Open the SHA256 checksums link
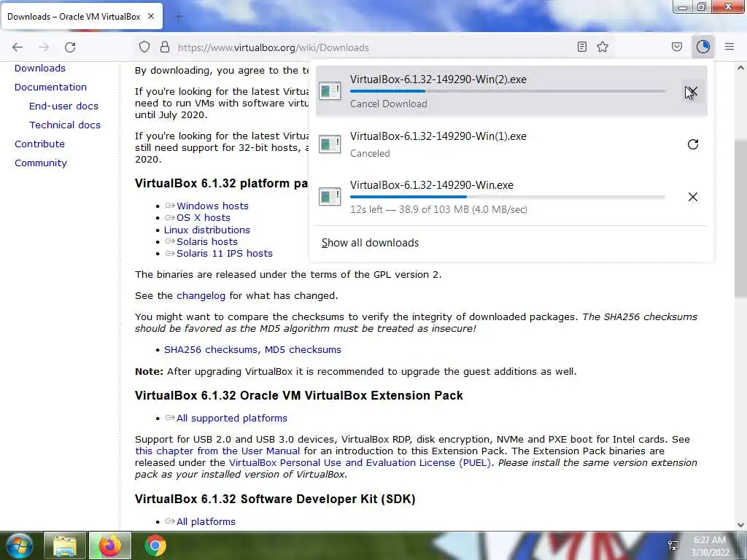The height and width of the screenshot is (560, 747). [x=212, y=349]
